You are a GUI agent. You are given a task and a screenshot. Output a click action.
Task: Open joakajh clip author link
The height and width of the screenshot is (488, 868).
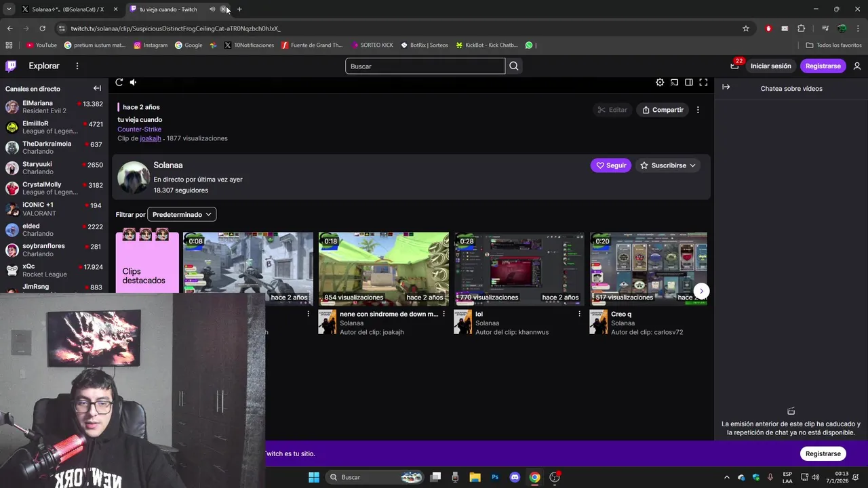[x=151, y=138]
